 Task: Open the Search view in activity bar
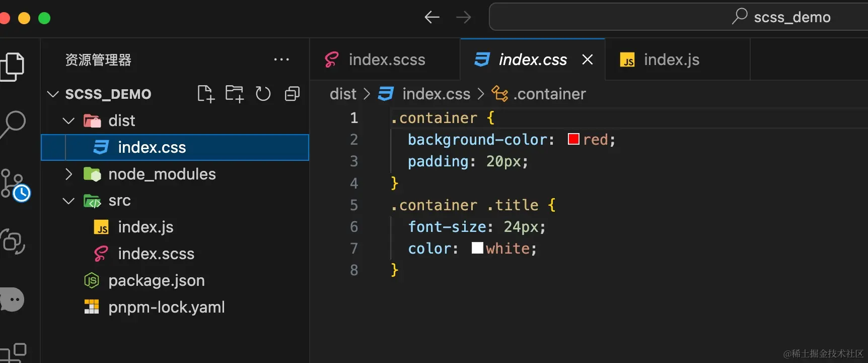tap(13, 124)
